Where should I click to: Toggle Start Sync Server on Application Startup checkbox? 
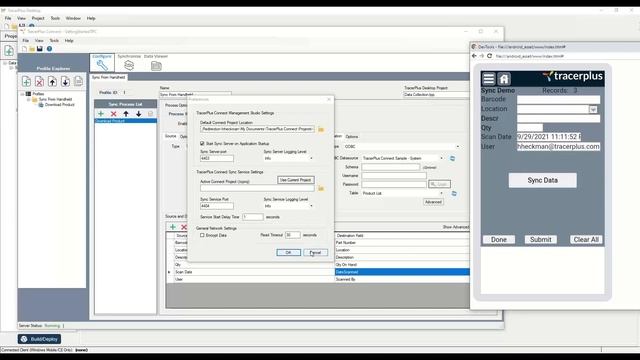pyautogui.click(x=202, y=144)
